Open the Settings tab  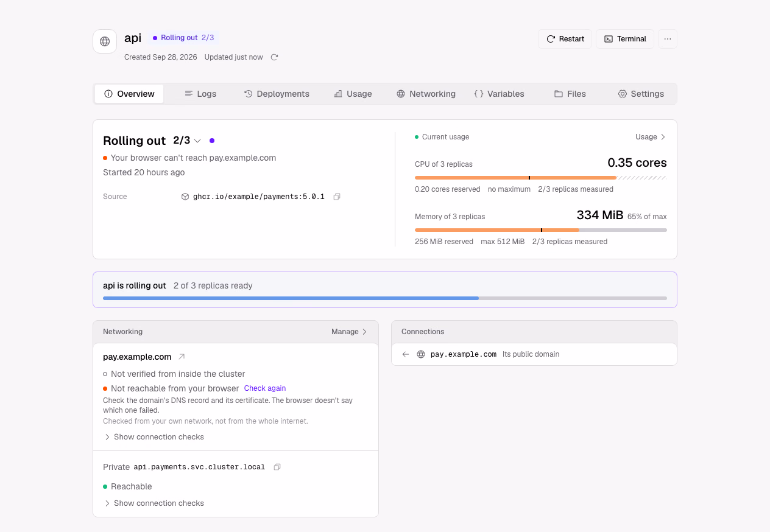tap(641, 94)
